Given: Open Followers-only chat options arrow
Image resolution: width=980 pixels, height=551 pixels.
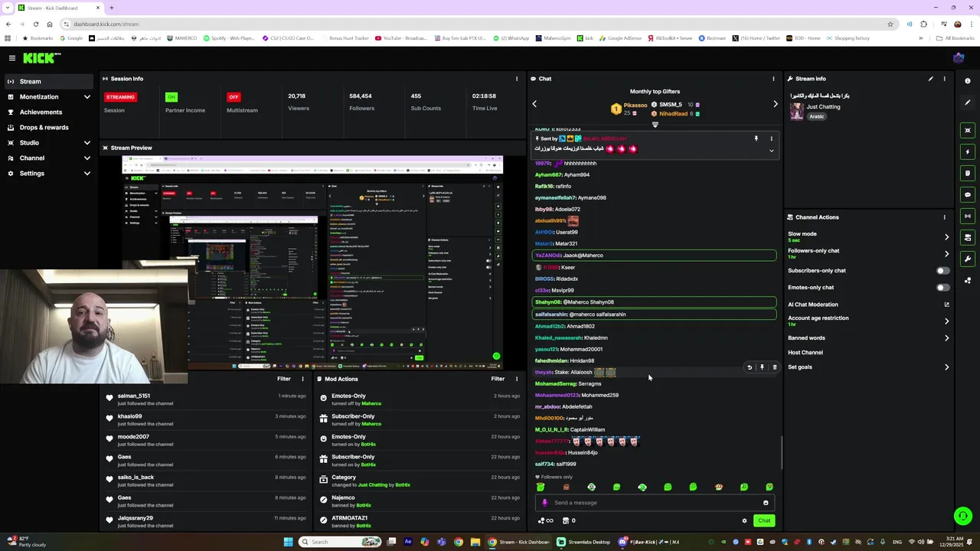Looking at the screenshot, I should (946, 254).
